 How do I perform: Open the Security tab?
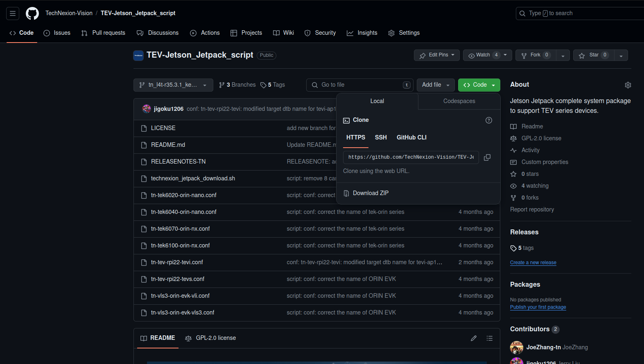pyautogui.click(x=320, y=33)
